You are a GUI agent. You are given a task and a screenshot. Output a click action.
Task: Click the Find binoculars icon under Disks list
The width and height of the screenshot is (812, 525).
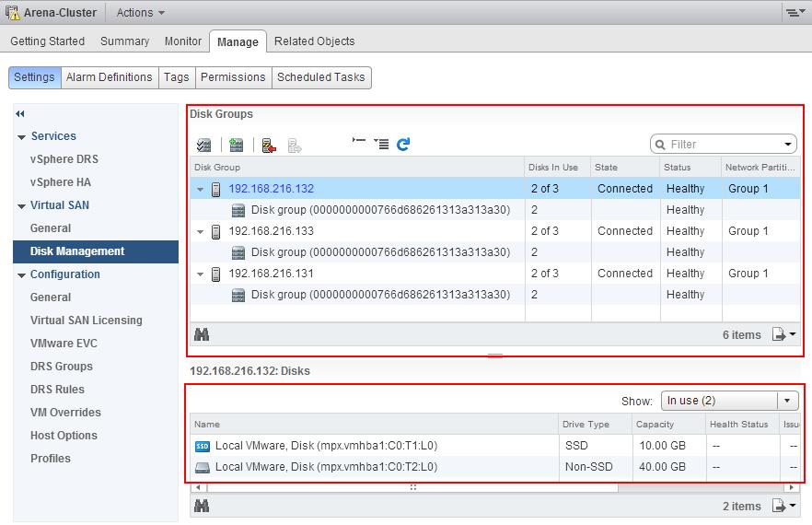pyautogui.click(x=202, y=506)
